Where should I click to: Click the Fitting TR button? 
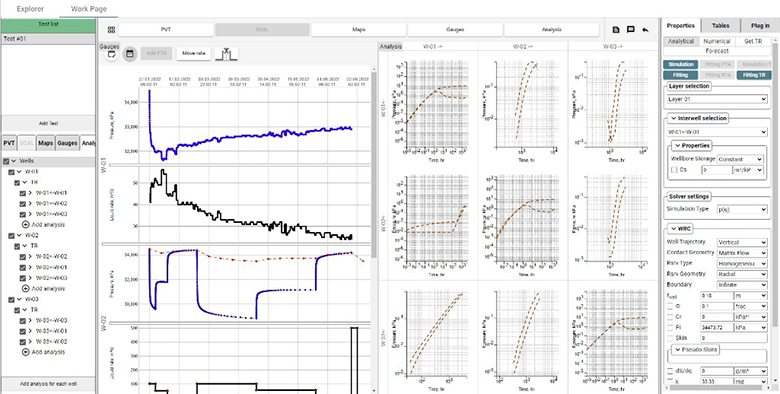click(x=754, y=75)
